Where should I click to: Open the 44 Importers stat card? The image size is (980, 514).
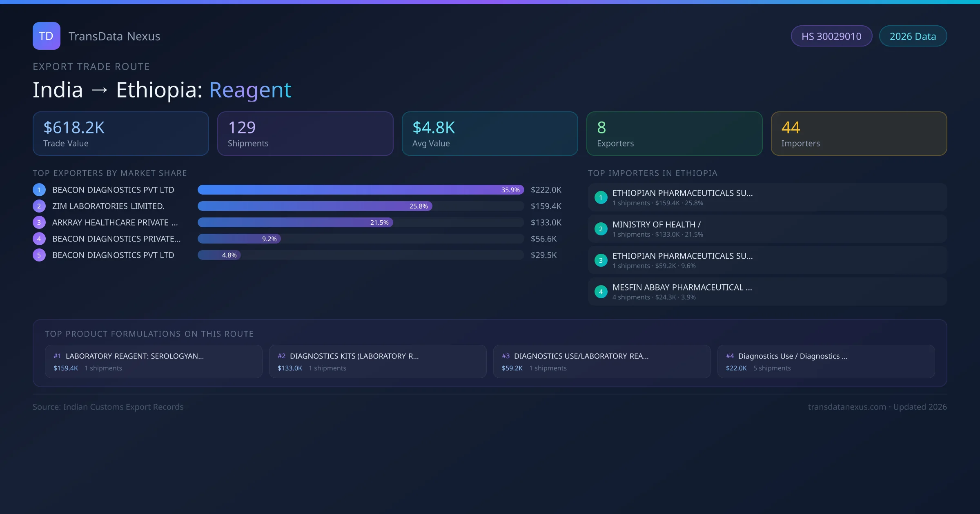click(x=858, y=133)
